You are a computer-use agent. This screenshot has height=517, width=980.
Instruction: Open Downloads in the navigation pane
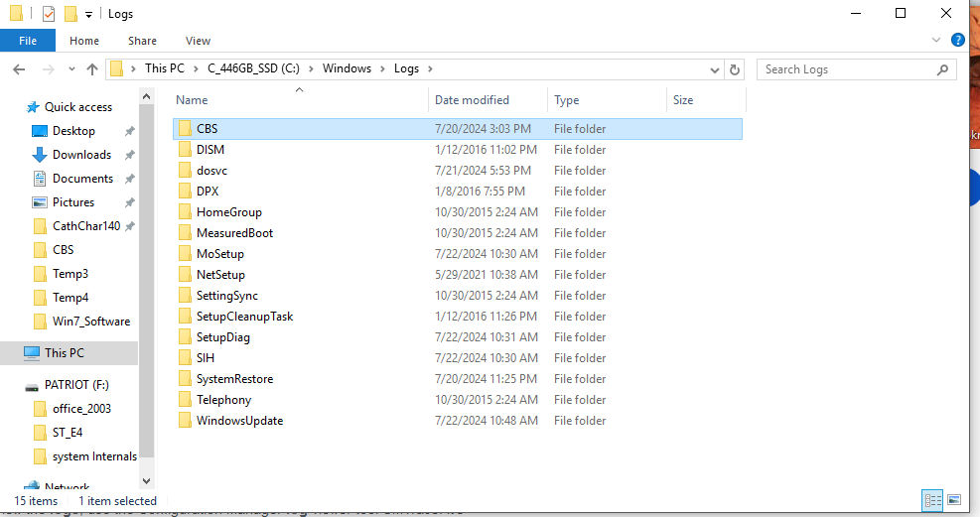[x=81, y=155]
